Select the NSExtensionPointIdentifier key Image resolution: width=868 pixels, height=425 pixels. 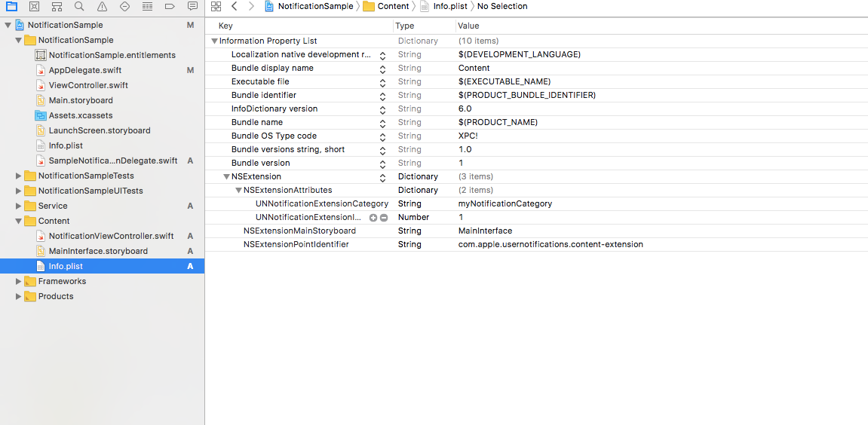(x=296, y=244)
